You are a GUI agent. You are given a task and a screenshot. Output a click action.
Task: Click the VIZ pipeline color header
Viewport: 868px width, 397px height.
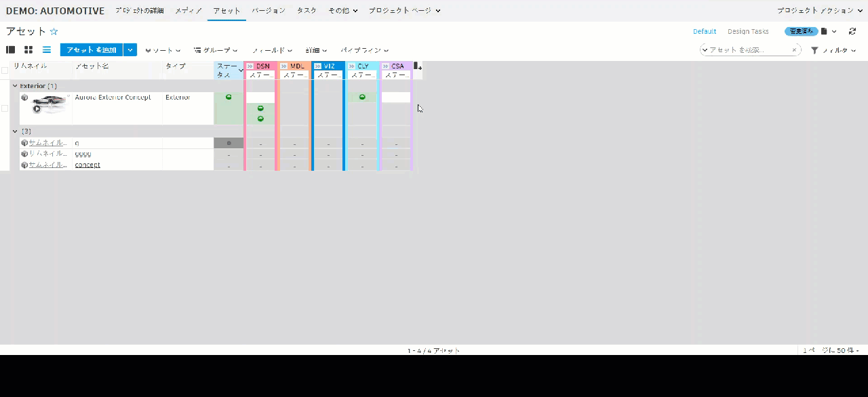329,66
